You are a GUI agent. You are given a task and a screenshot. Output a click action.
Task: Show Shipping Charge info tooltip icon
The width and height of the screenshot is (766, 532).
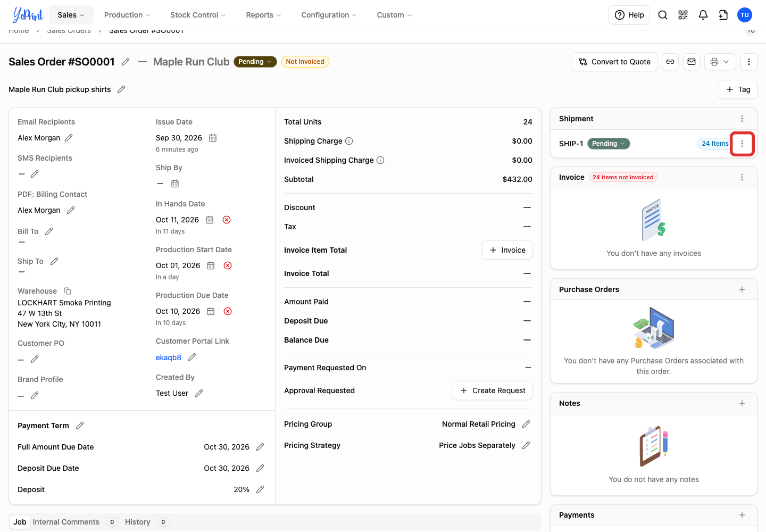click(349, 141)
